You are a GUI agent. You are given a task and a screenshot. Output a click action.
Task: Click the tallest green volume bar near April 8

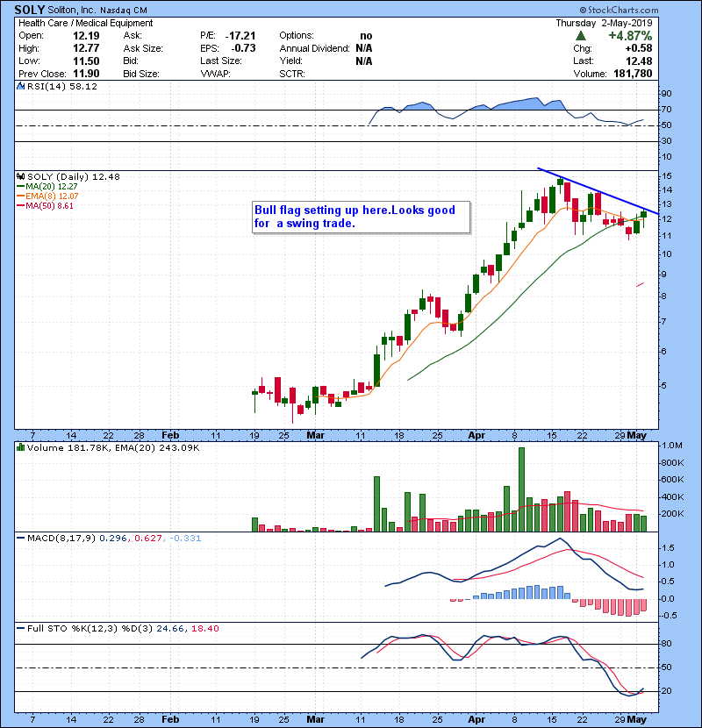(521, 489)
